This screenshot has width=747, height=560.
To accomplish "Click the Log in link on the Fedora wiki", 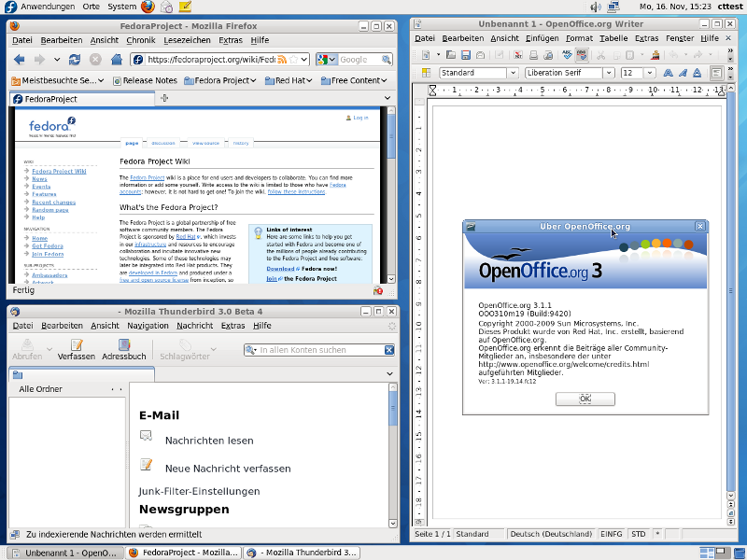I will point(360,118).
